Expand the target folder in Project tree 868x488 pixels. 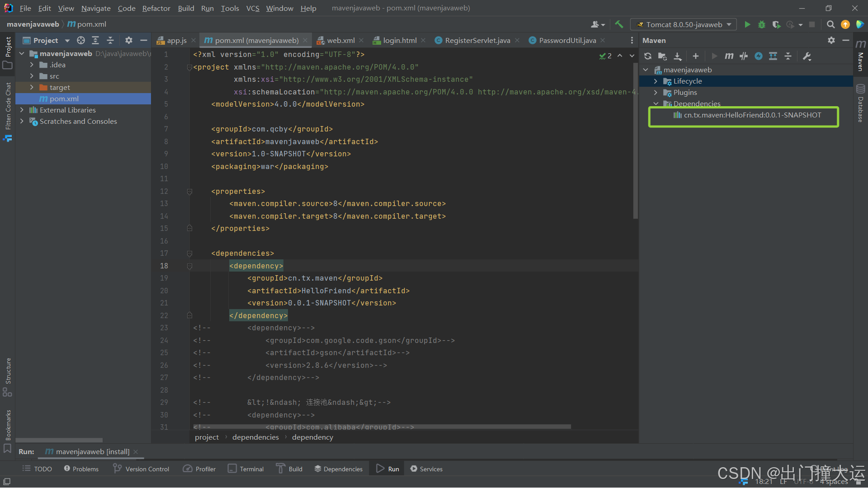coord(32,87)
